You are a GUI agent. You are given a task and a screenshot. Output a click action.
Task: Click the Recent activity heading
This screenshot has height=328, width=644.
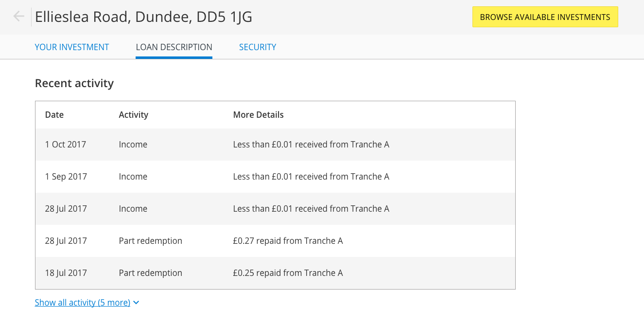(74, 83)
